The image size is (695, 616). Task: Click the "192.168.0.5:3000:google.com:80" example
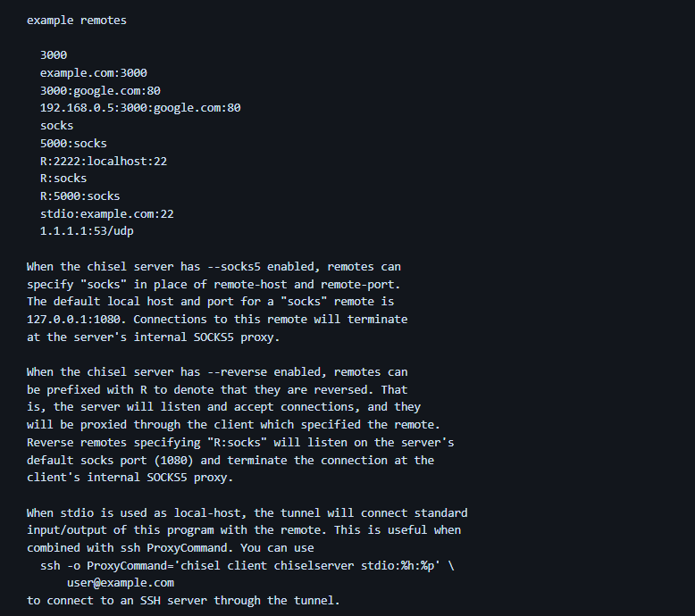[x=140, y=108]
